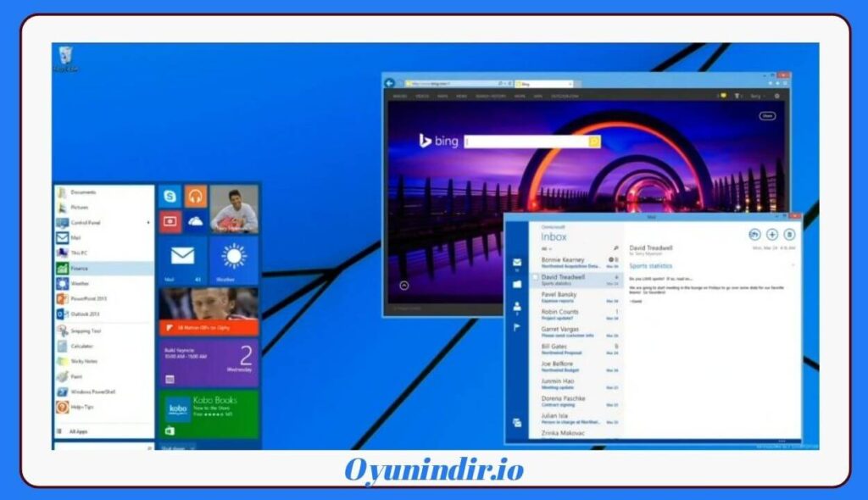
Task: Open the Bill Gates email
Action: point(576,349)
